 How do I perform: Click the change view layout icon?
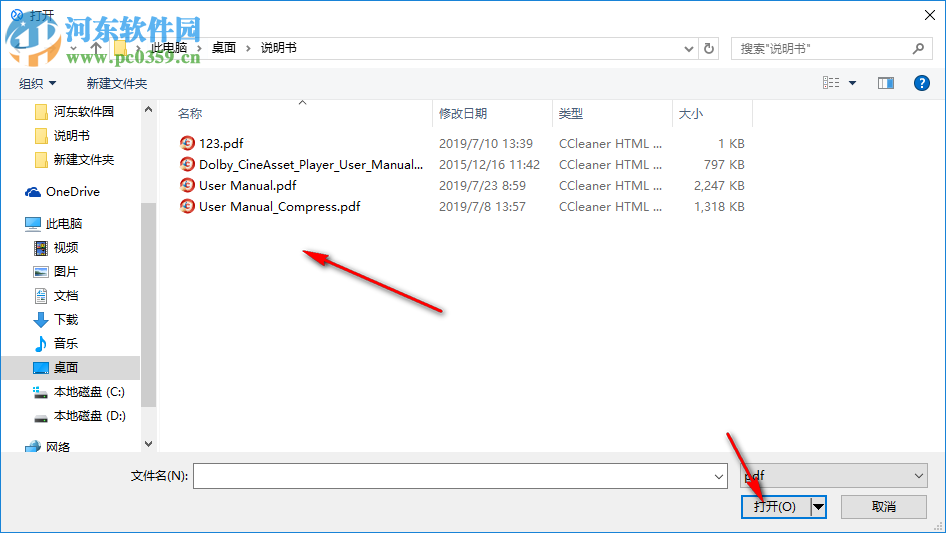pos(831,83)
